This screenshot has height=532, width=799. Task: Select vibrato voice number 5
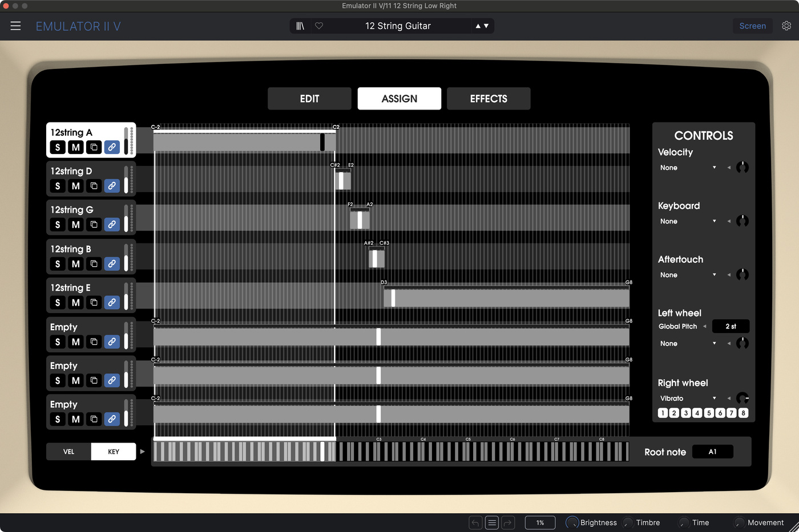tap(709, 413)
